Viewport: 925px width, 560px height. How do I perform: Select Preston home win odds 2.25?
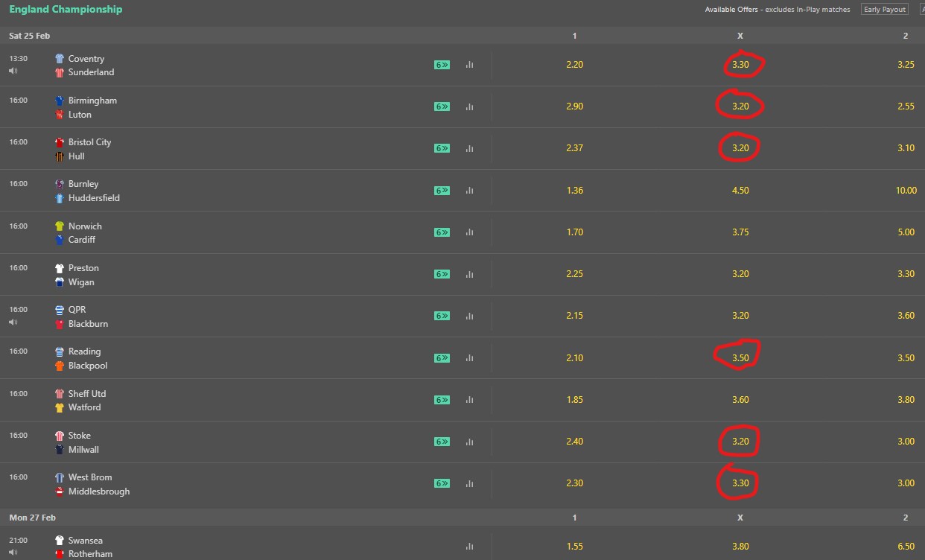[574, 274]
